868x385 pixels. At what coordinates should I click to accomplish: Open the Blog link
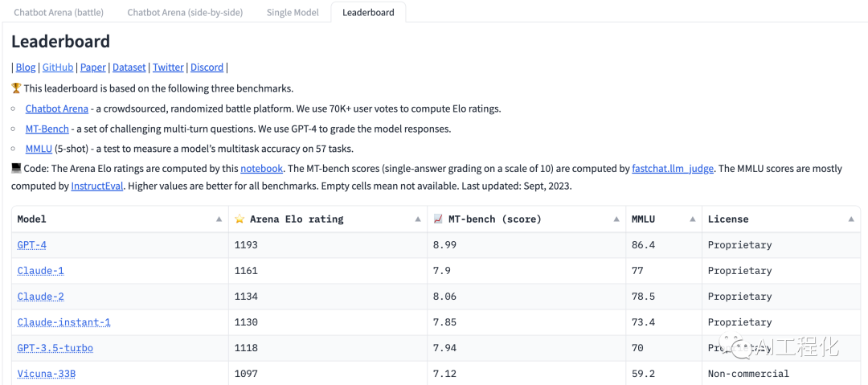(26, 68)
